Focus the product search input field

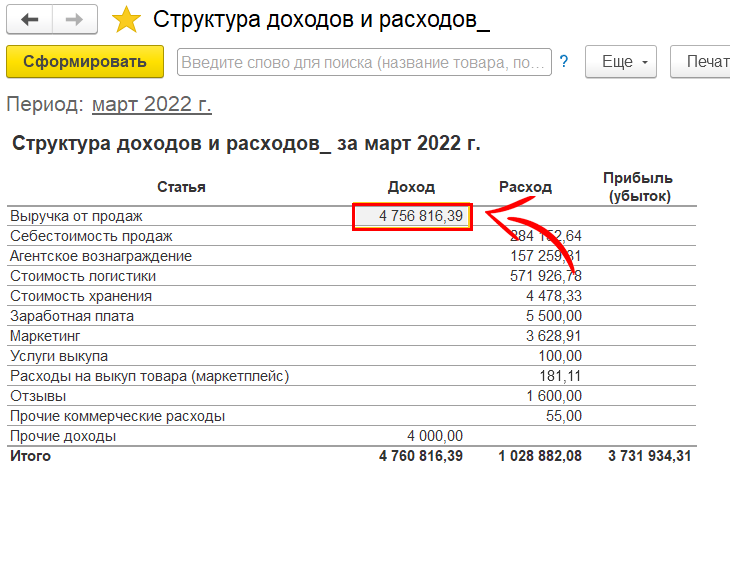[x=364, y=62]
